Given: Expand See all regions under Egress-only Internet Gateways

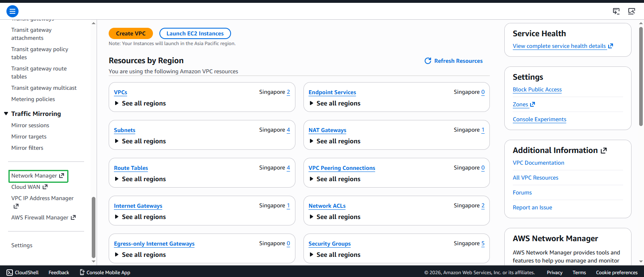Looking at the screenshot, I should tap(140, 255).
